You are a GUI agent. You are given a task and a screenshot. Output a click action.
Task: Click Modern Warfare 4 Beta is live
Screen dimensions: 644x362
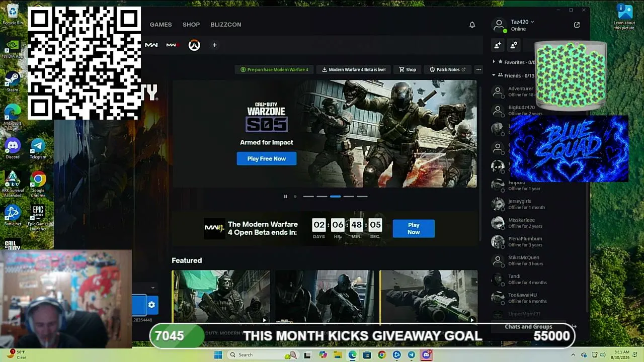coord(354,69)
